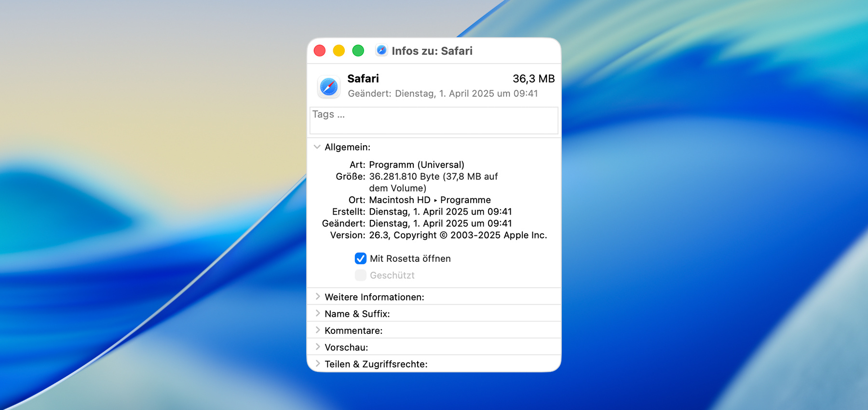Expand the Name & Suffix section

(x=317, y=314)
